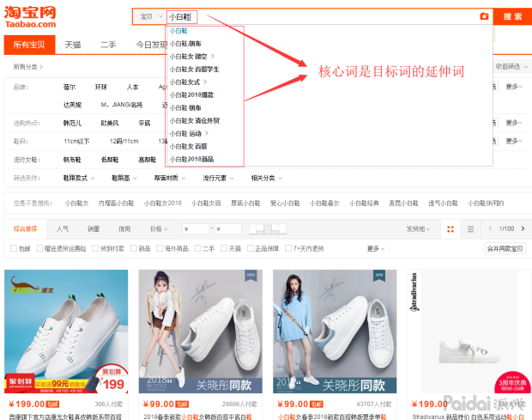Sort results by 信用
532x420 pixels.
pyautogui.click(x=124, y=228)
